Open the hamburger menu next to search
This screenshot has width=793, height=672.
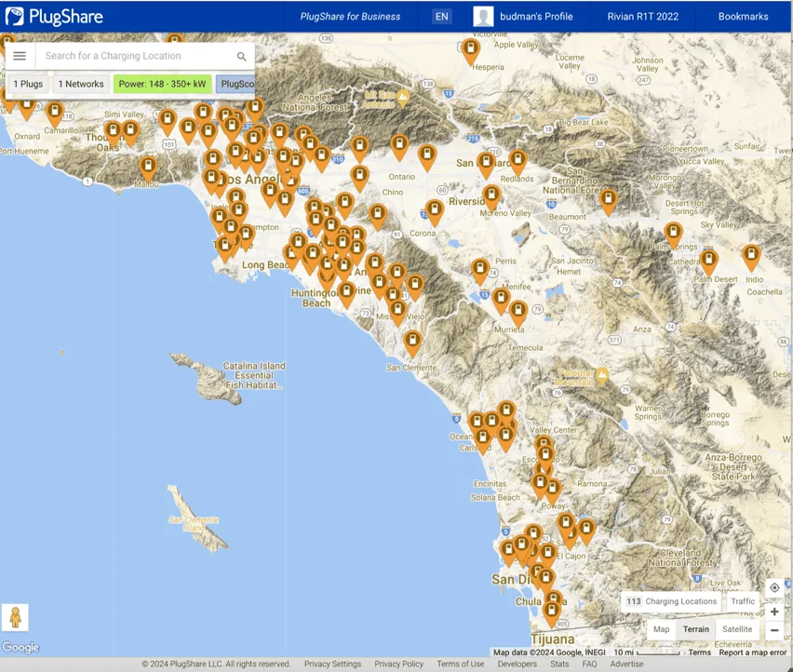[20, 56]
